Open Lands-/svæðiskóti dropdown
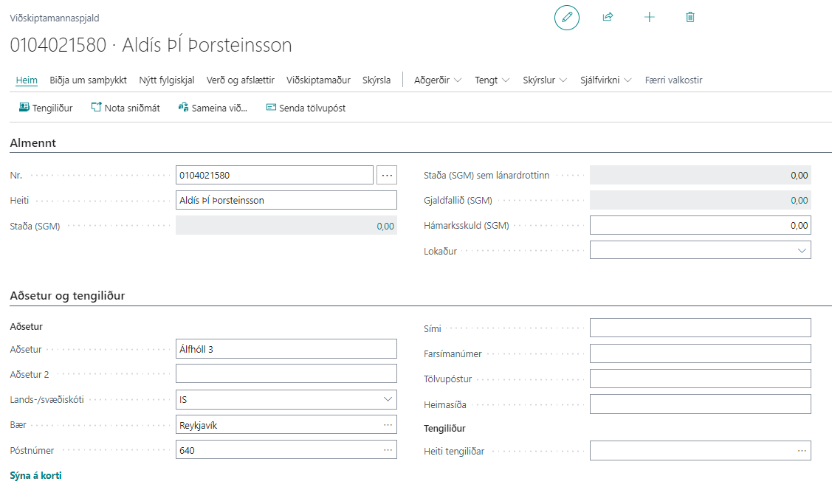This screenshot has width=832, height=504. pyautogui.click(x=388, y=399)
